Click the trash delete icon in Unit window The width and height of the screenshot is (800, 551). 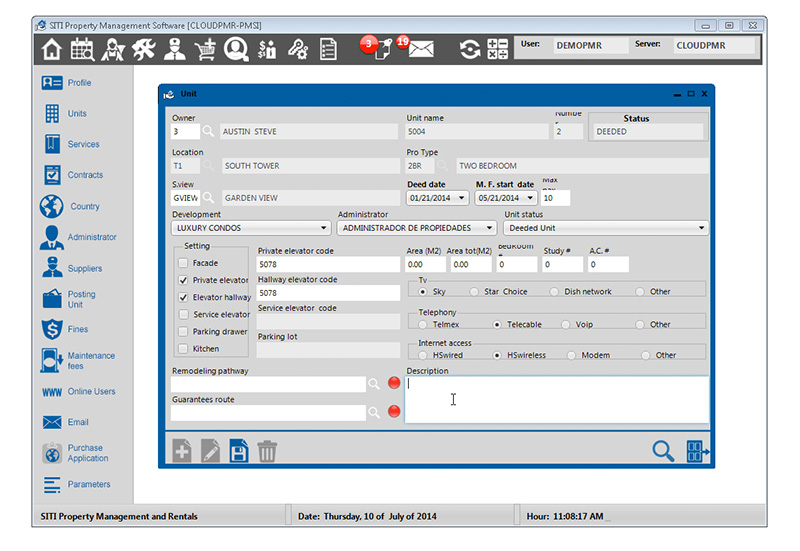(267, 452)
